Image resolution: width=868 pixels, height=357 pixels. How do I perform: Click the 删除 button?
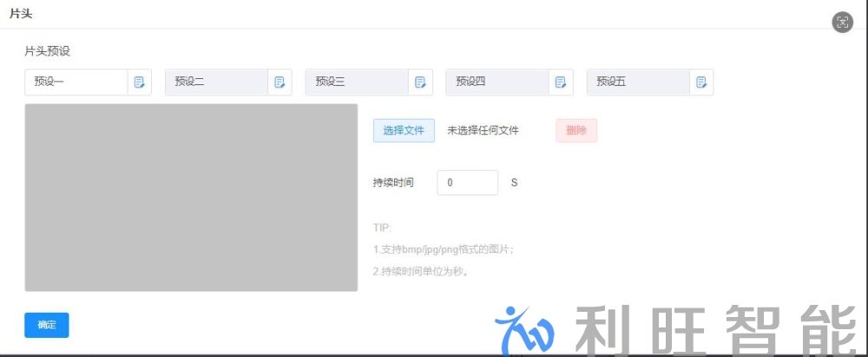pyautogui.click(x=576, y=131)
